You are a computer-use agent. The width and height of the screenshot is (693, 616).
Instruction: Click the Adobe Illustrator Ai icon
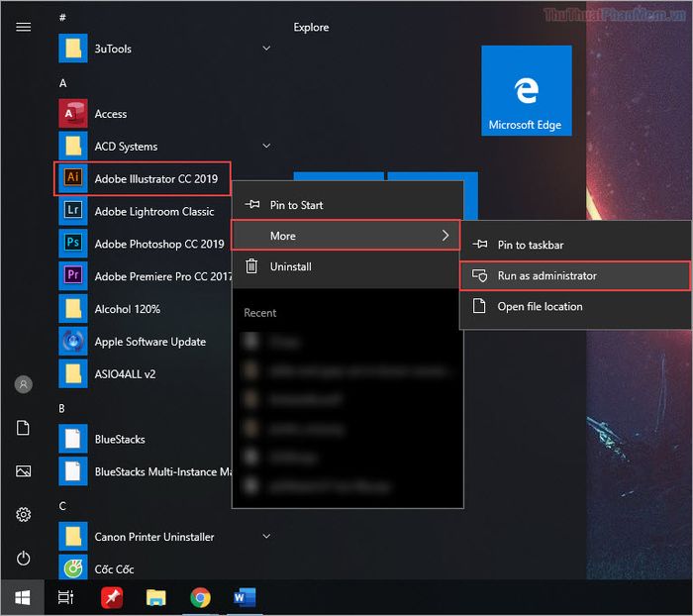click(x=73, y=178)
